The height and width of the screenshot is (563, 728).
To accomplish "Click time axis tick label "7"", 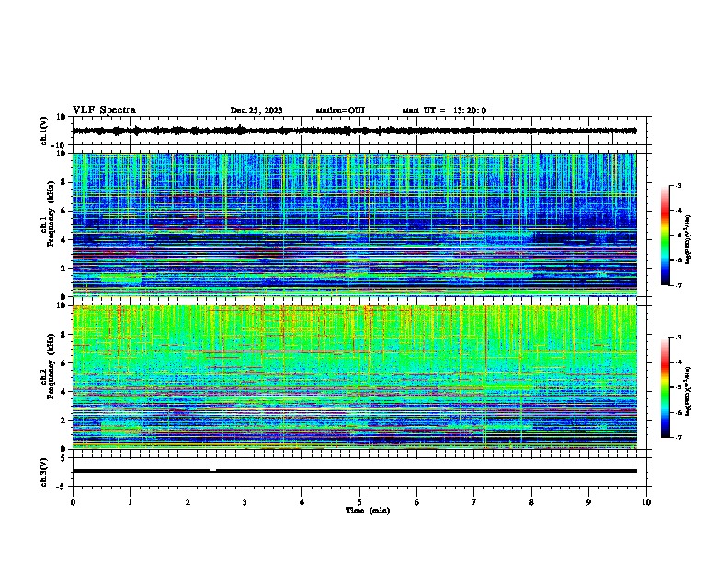I will tap(474, 502).
